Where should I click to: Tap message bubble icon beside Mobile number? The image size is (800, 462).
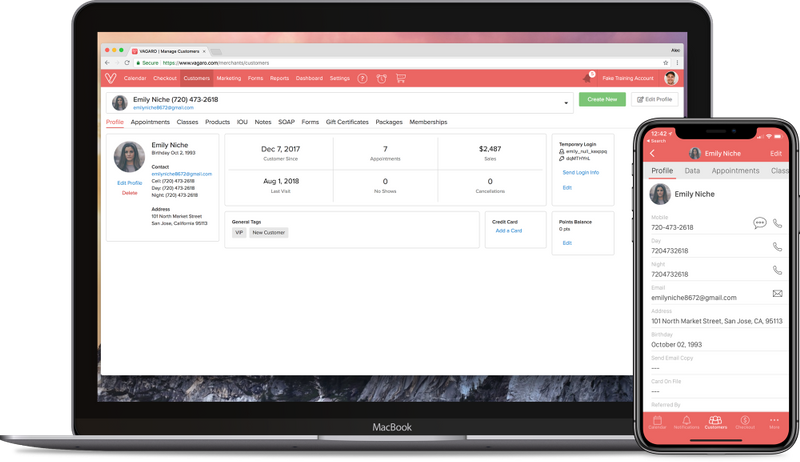point(760,223)
